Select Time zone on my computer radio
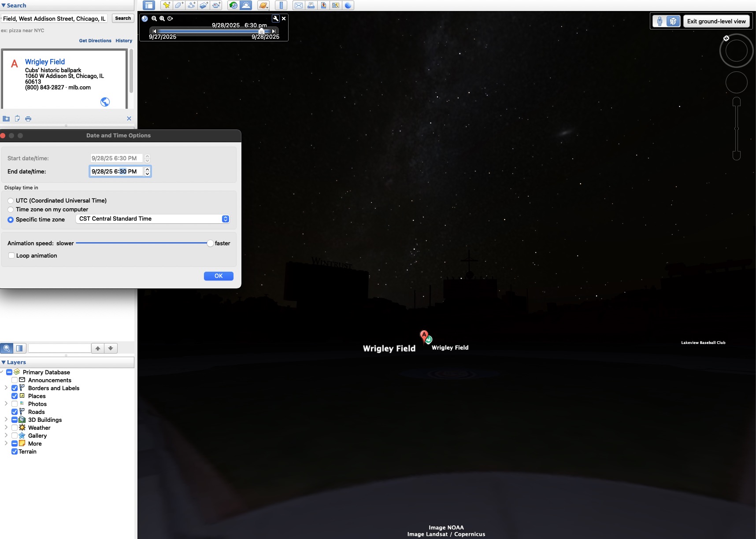The width and height of the screenshot is (756, 539). click(11, 210)
